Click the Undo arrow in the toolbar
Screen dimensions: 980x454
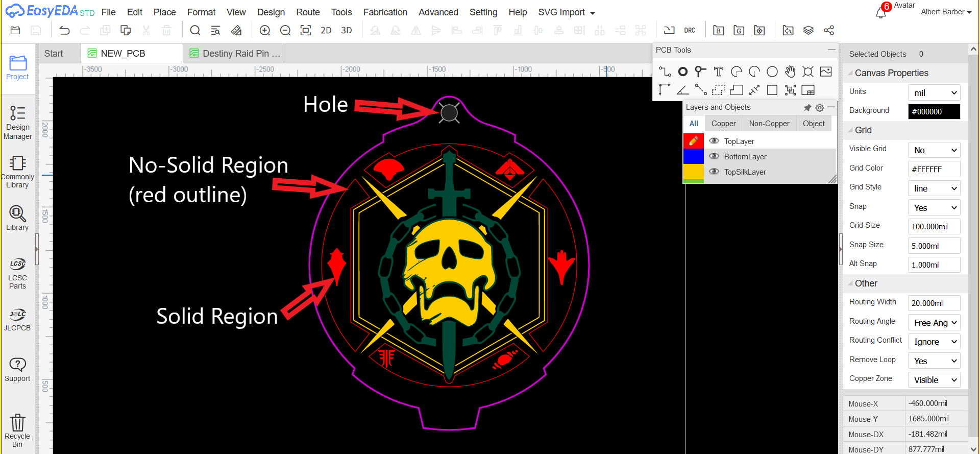pos(64,31)
